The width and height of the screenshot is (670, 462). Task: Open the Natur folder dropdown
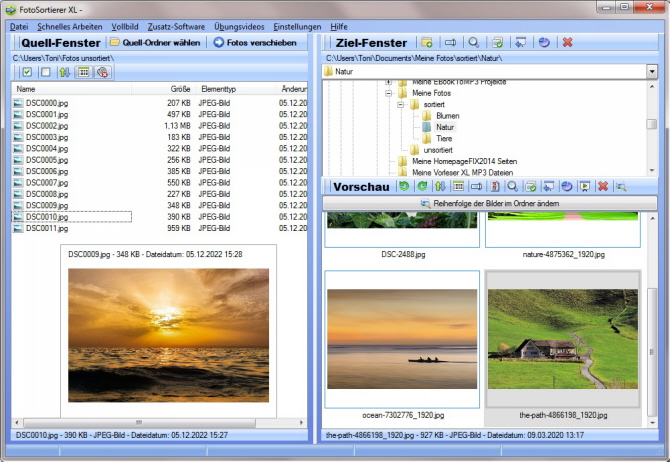pyautogui.click(x=652, y=71)
